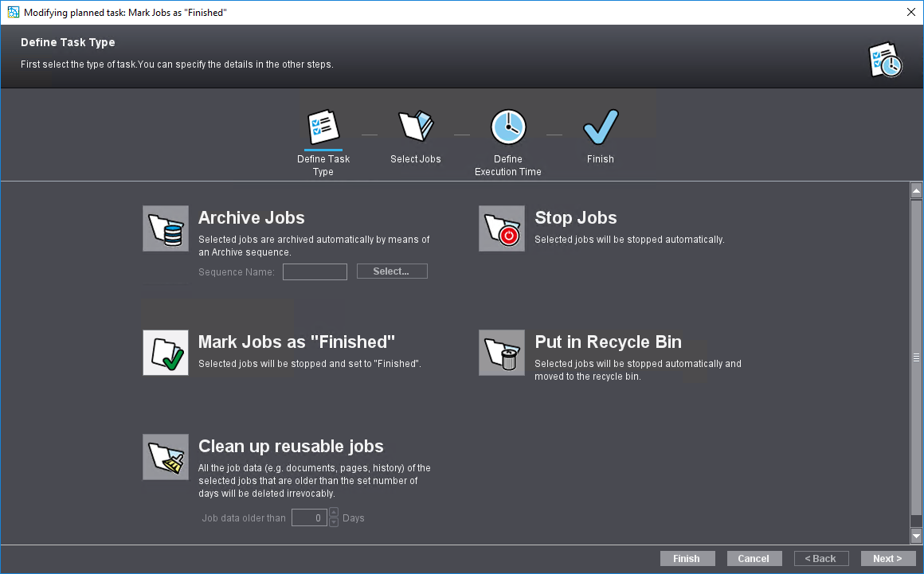
Task: Click the Sequence Name text field
Action: 315,272
